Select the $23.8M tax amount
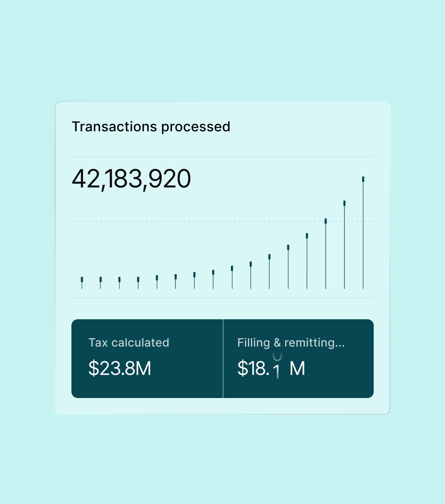The width and height of the screenshot is (445, 504). pyautogui.click(x=120, y=368)
